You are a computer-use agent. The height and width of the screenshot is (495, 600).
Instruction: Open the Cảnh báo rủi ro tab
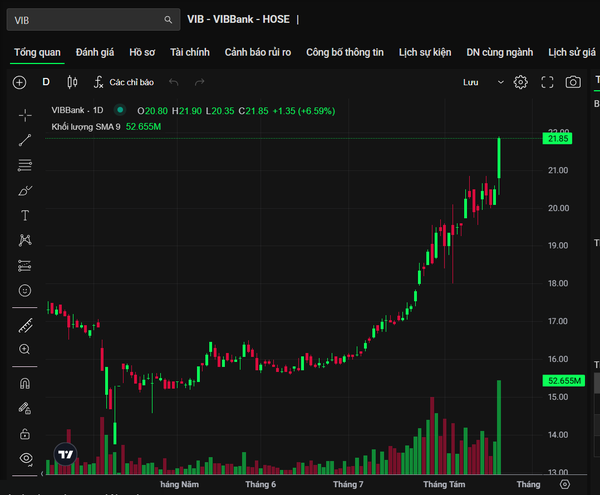258,52
